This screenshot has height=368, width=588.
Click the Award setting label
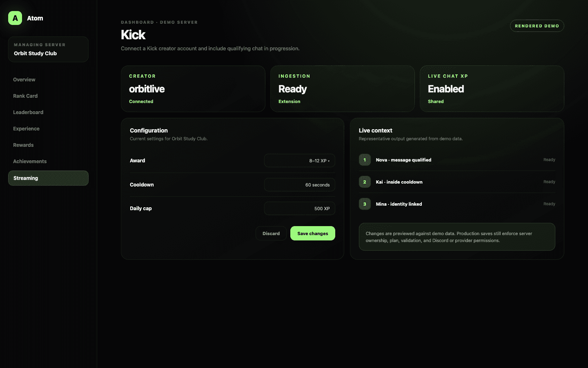pyautogui.click(x=137, y=161)
